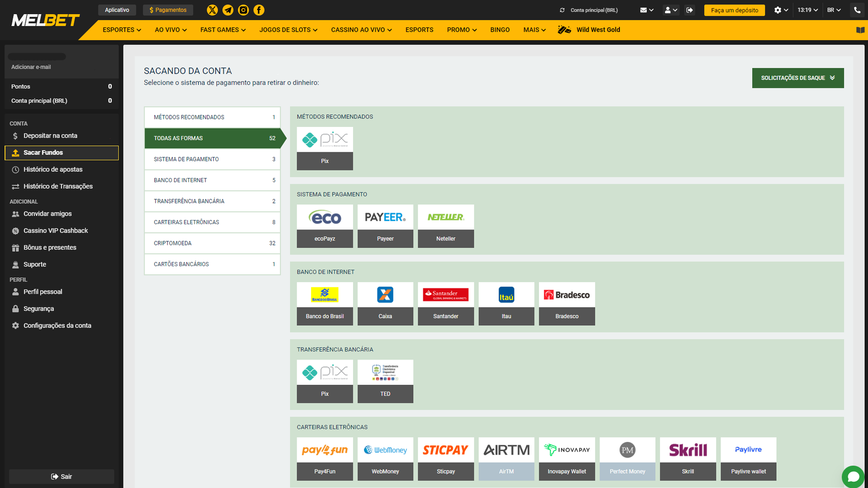
Task: Expand Solicitações de Saque
Action: click(798, 78)
